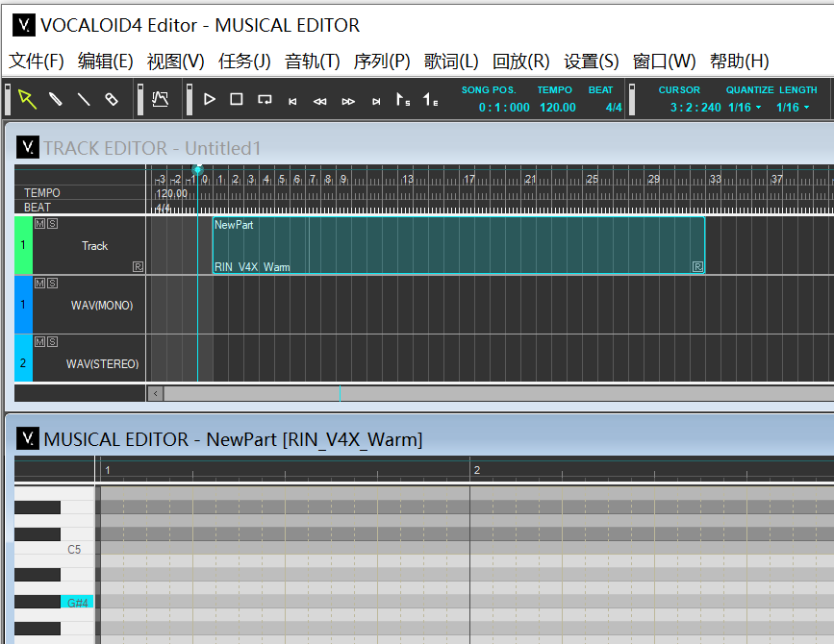The image size is (834, 644).
Task: Set the end marker icon
Action: (x=430, y=99)
